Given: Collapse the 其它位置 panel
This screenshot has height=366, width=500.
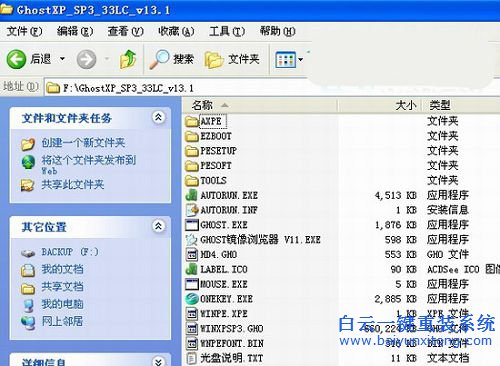Looking at the screenshot, I should [158, 226].
